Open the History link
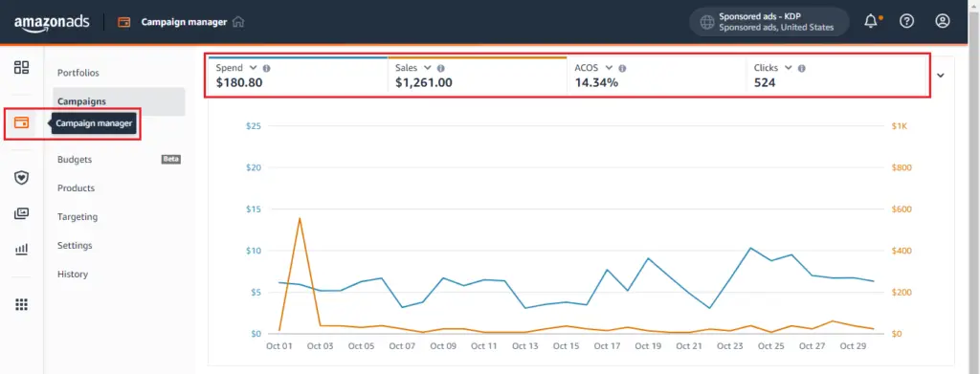 73,275
